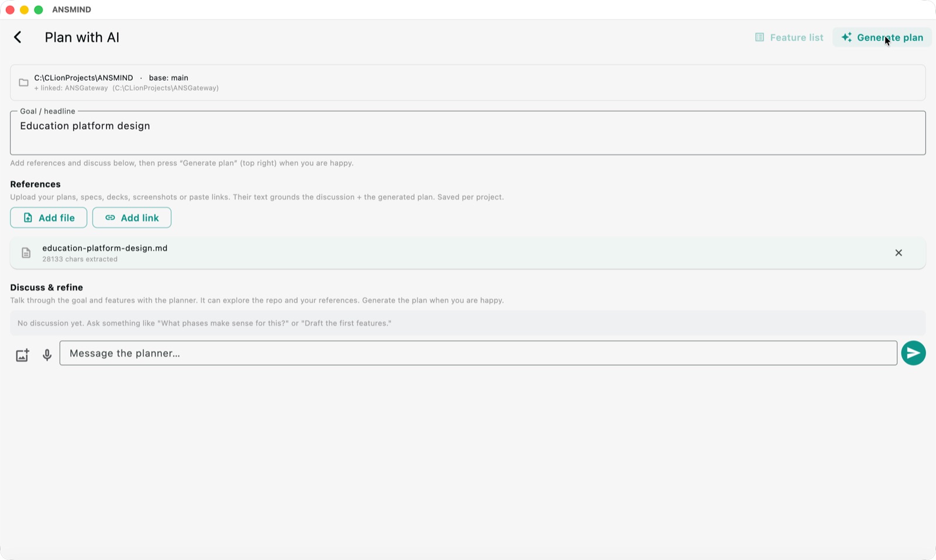Click the Add file button
This screenshot has width=936, height=560.
(49, 217)
